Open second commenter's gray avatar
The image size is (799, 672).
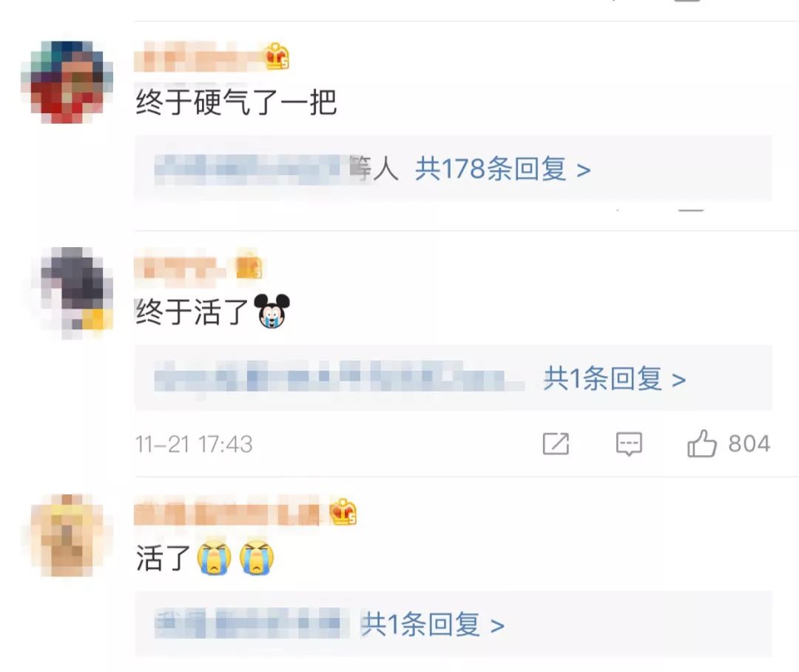point(72,292)
